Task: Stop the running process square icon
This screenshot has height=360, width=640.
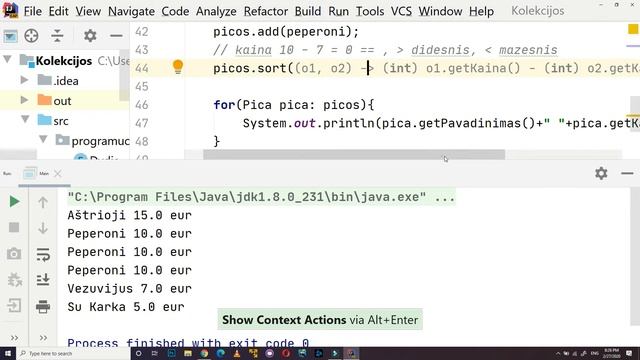Action: pos(14,227)
